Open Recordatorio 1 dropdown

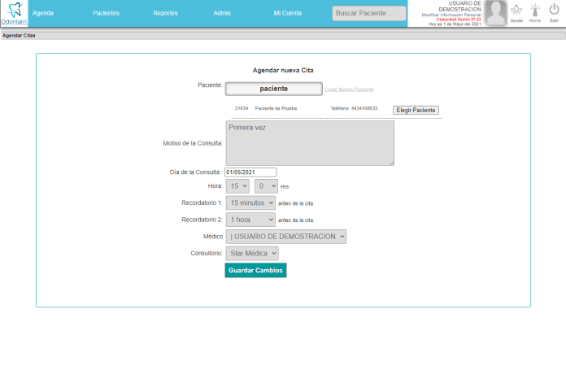click(250, 203)
